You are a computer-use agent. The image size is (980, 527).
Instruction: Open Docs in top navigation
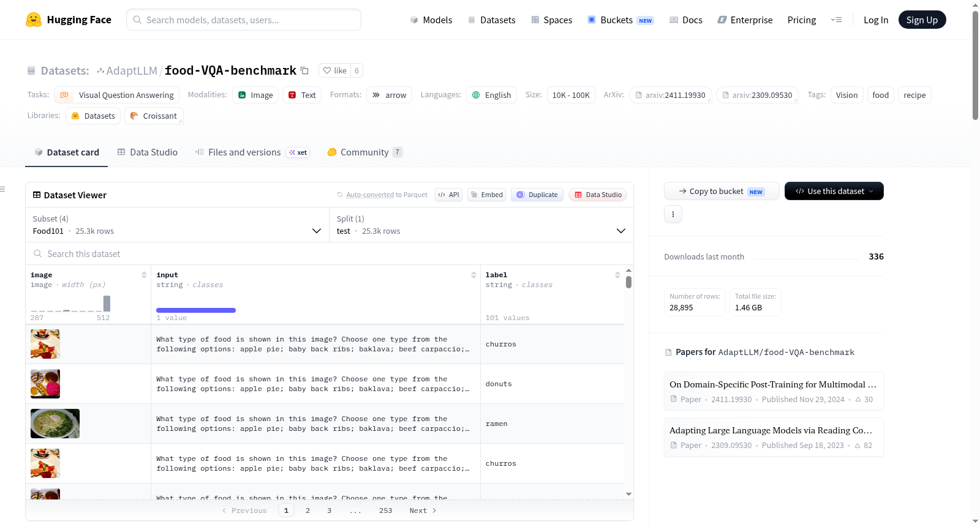coord(685,20)
